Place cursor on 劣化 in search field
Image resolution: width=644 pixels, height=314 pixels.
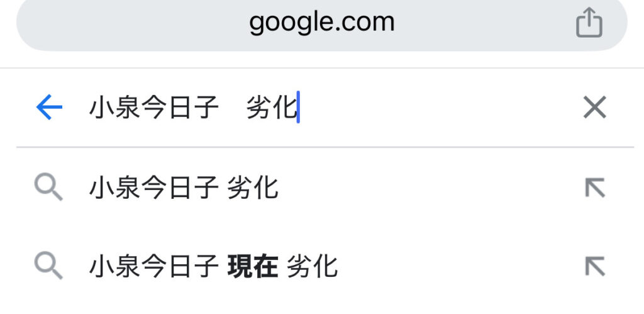272,108
